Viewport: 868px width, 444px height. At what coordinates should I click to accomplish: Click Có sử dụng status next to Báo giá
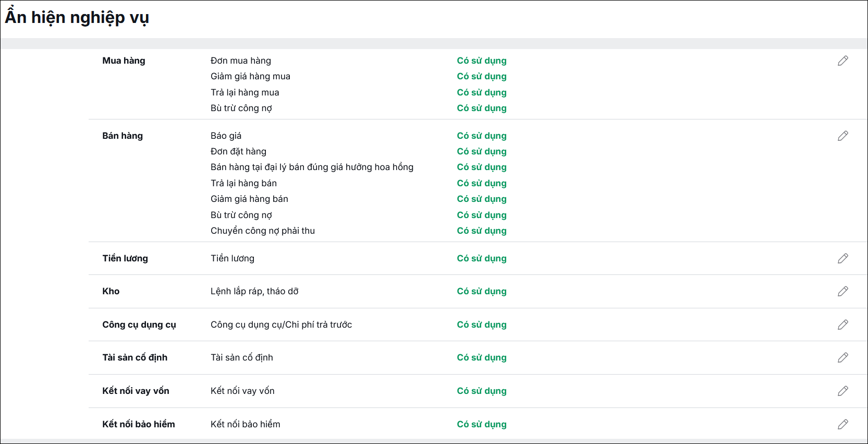482,136
